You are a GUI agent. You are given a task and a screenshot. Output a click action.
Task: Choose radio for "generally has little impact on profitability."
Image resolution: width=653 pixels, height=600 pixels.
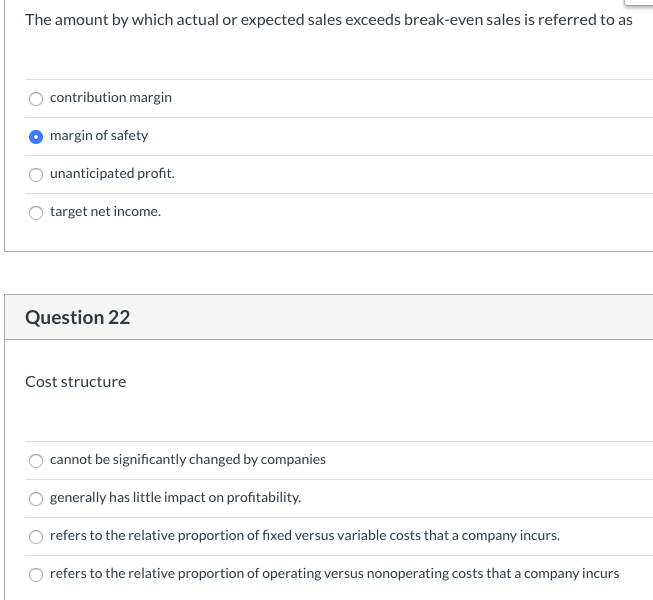tap(36, 498)
